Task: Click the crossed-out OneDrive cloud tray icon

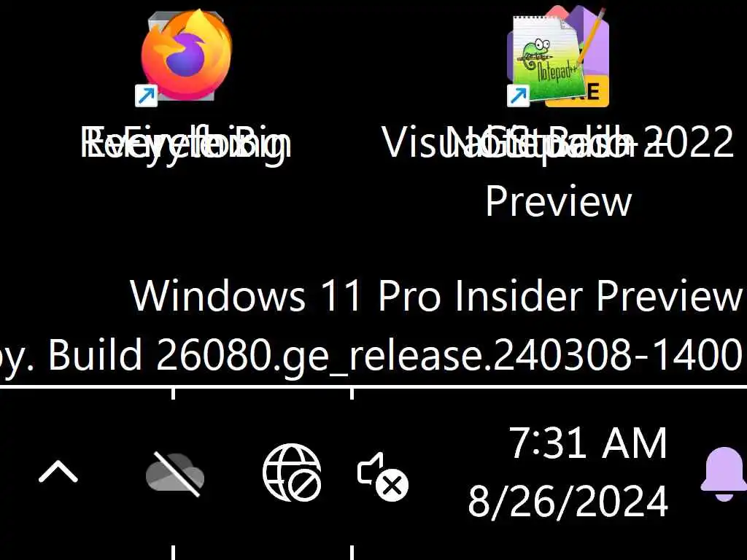Action: pyautogui.click(x=175, y=474)
